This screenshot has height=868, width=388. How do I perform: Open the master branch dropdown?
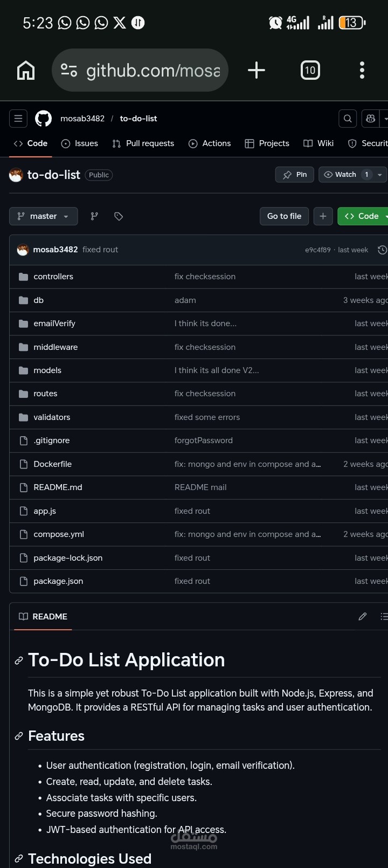click(x=44, y=216)
